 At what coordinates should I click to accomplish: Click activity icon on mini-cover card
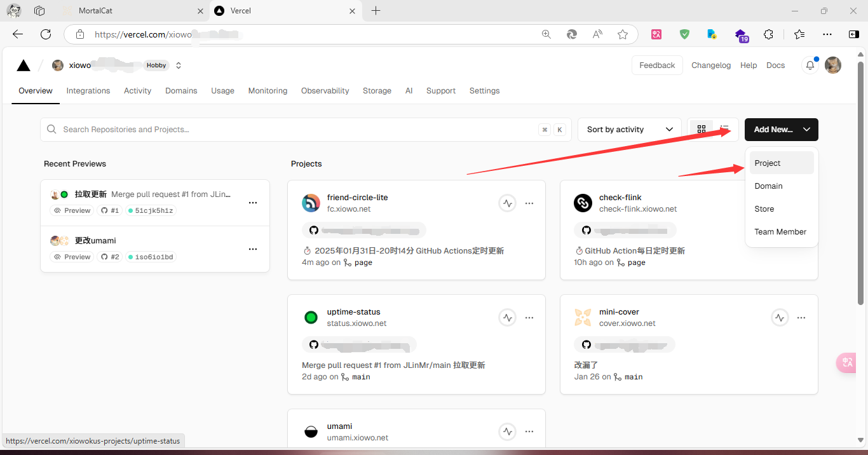[x=780, y=318]
